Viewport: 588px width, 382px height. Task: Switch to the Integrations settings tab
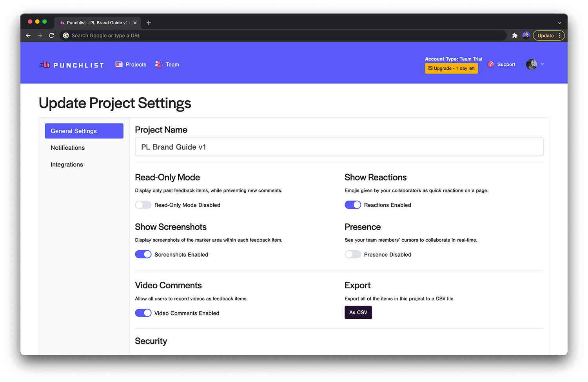tap(67, 165)
